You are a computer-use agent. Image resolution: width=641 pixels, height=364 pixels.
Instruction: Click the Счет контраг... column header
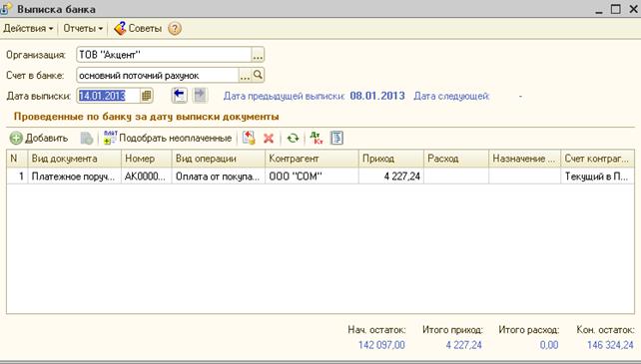(598, 159)
